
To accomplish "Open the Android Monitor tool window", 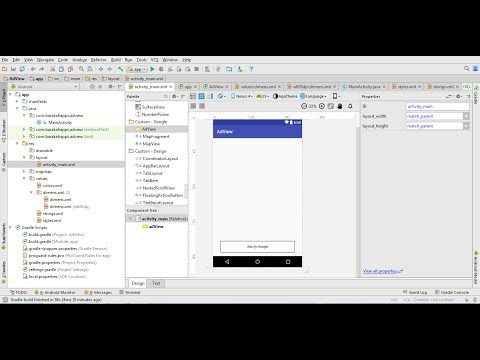I will [x=55, y=292].
